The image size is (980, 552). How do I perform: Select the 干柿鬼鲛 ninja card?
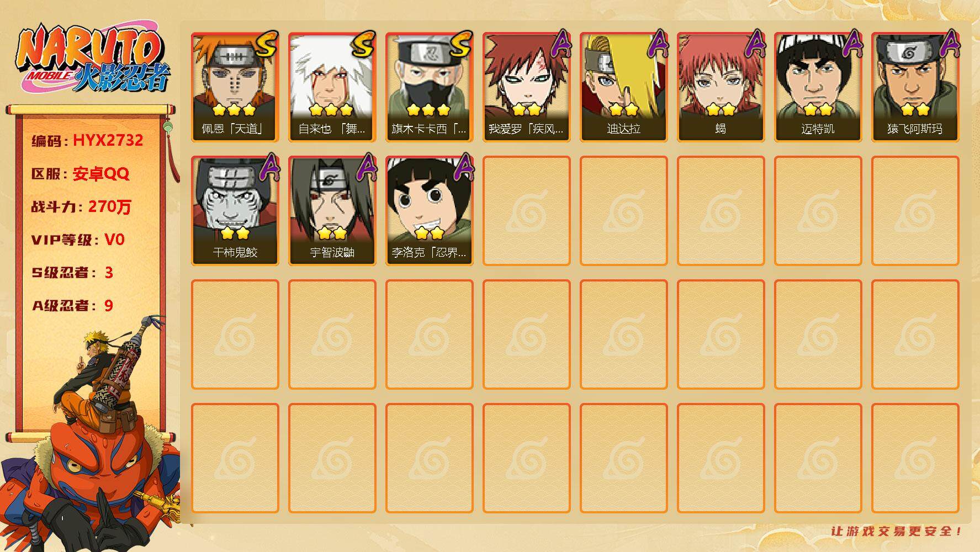point(235,211)
